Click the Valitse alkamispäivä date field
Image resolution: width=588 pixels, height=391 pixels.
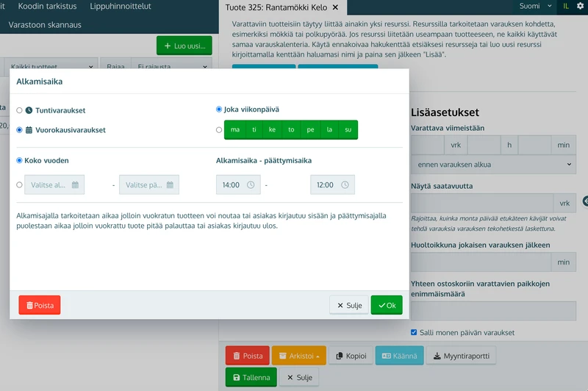coord(54,184)
